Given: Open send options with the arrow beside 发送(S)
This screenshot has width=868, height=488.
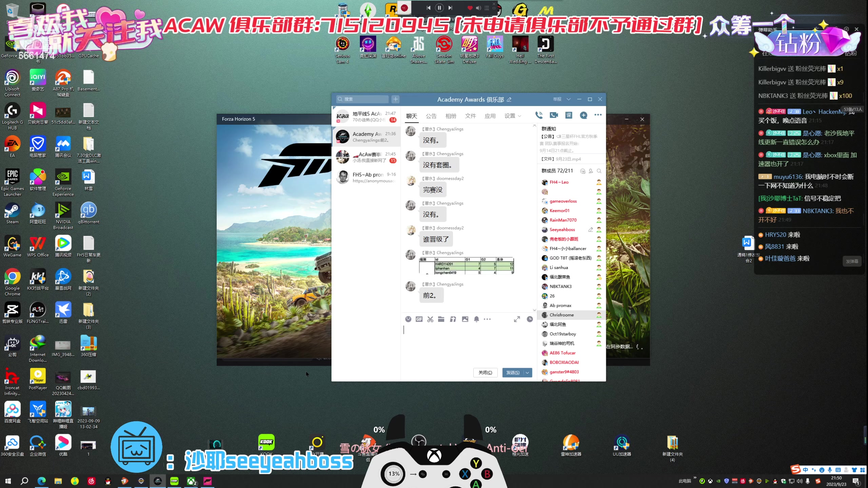Looking at the screenshot, I should tap(528, 372).
